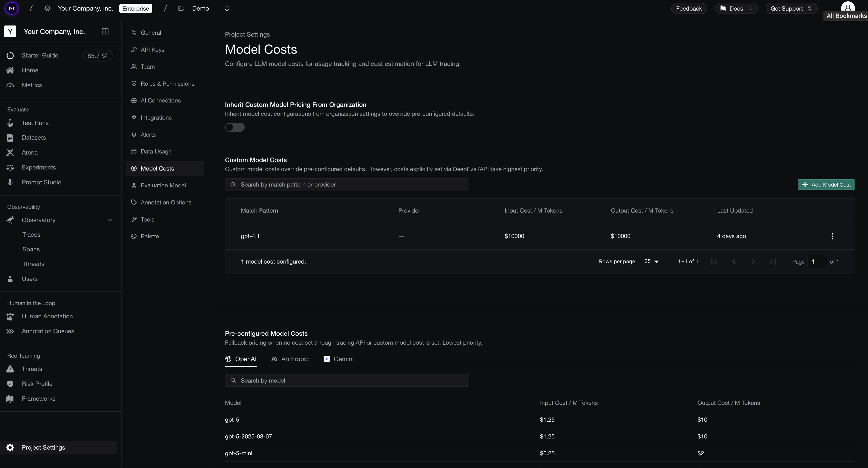This screenshot has height=468, width=868.
Task: Open row actions menu for gpt-4.1
Action: point(832,236)
